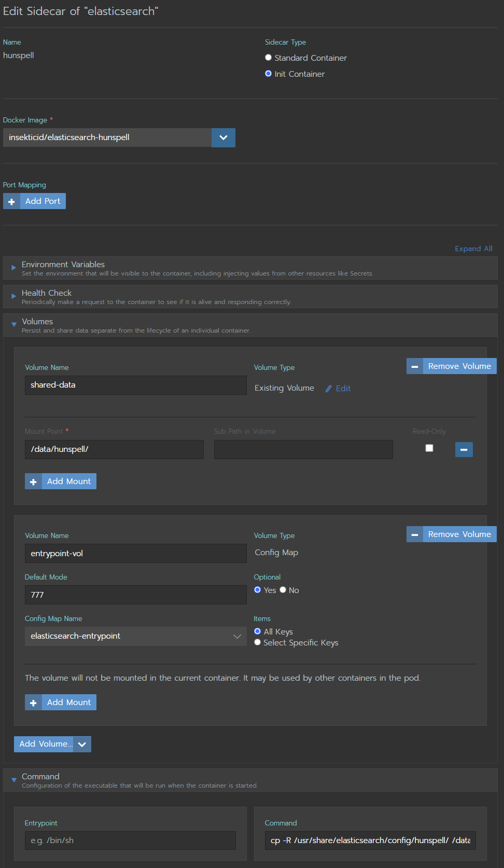Choose No for Optional config map
504x868 pixels.
click(283, 590)
